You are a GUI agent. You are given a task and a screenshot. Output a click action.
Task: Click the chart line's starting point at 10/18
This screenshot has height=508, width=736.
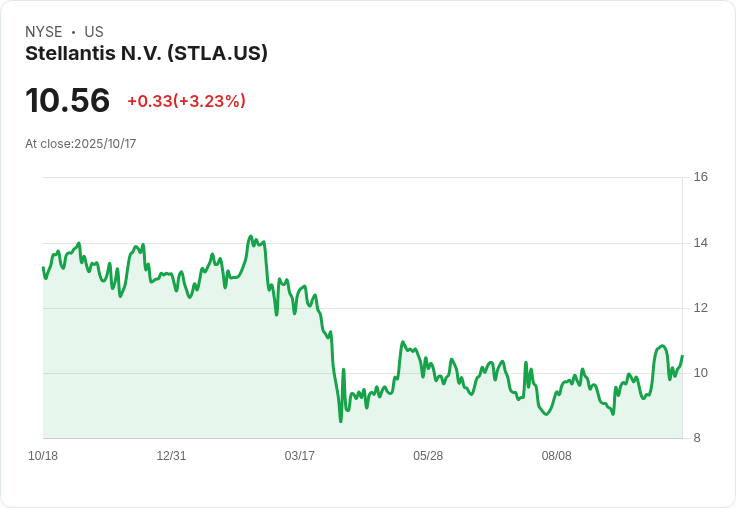pos(43,268)
